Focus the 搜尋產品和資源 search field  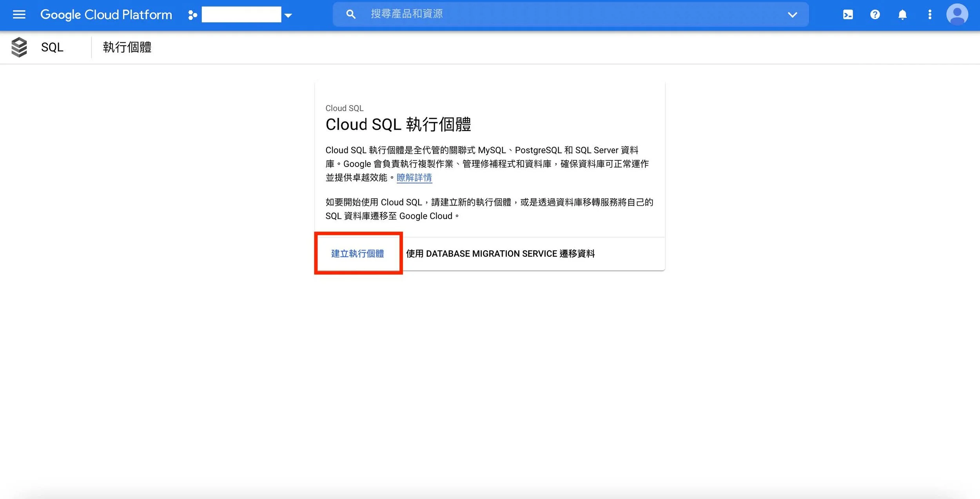(x=549, y=14)
